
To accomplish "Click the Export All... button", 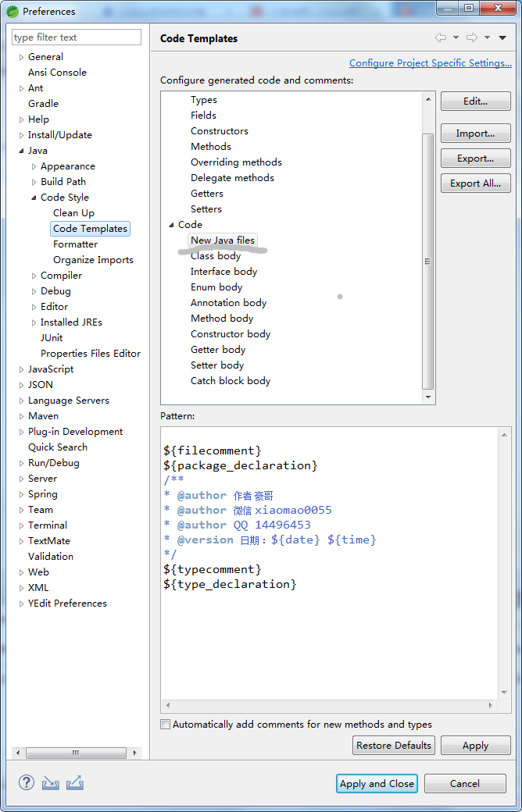I will coord(475,183).
